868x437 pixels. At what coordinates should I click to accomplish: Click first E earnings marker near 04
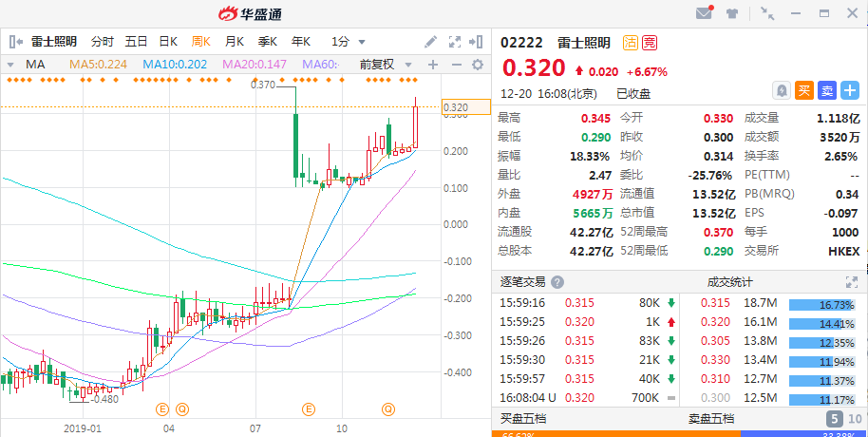pos(162,409)
